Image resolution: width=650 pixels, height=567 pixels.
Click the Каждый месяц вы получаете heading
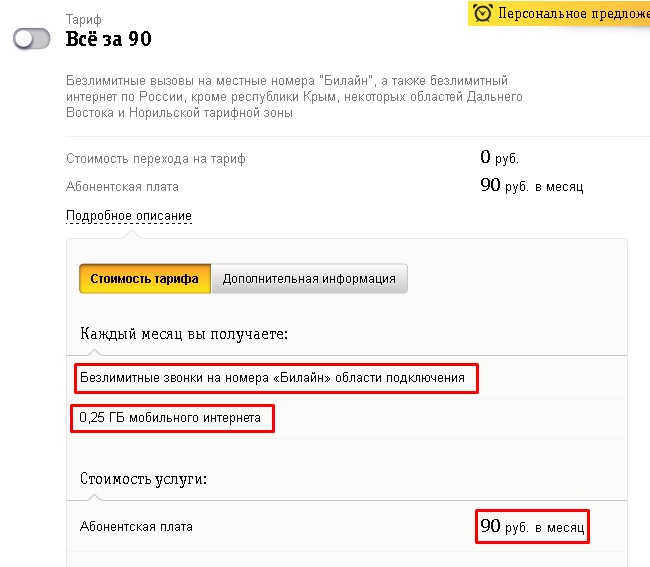point(184,334)
